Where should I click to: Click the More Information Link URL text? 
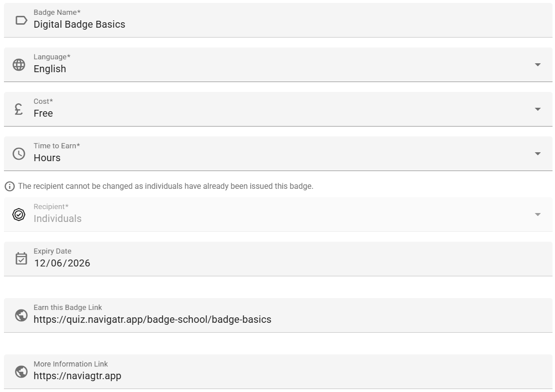click(x=77, y=376)
